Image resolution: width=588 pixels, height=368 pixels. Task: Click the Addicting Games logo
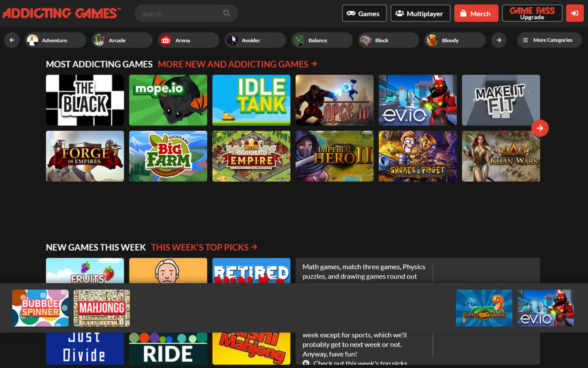[x=62, y=13]
